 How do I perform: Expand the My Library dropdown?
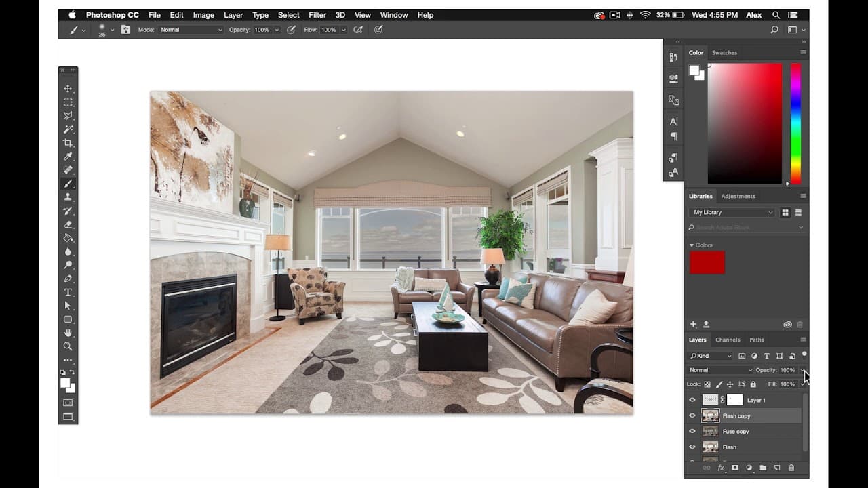tap(731, 212)
